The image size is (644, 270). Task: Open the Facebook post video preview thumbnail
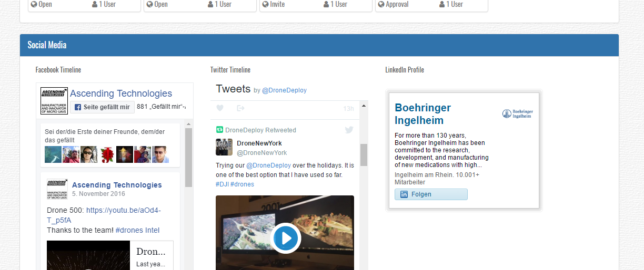(x=88, y=255)
